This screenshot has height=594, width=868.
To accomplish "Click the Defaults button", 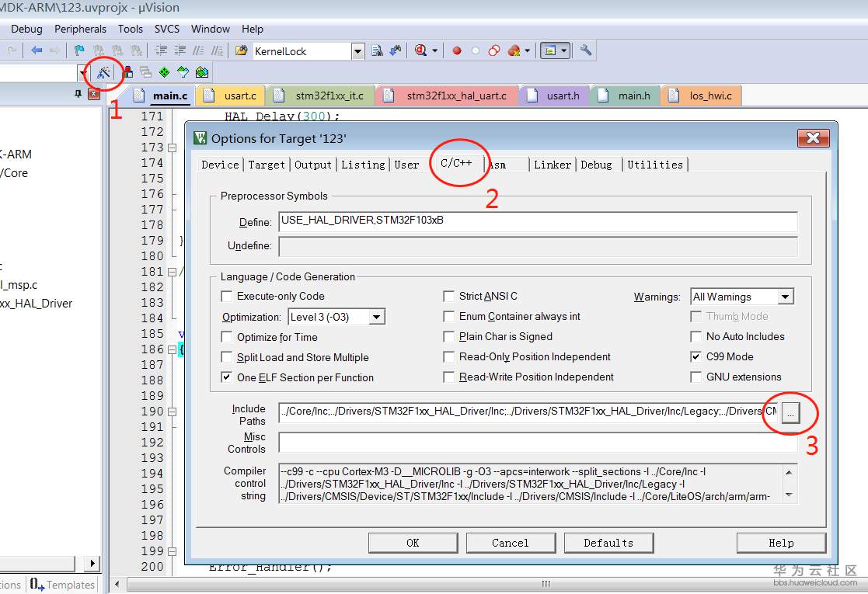I will tap(608, 543).
